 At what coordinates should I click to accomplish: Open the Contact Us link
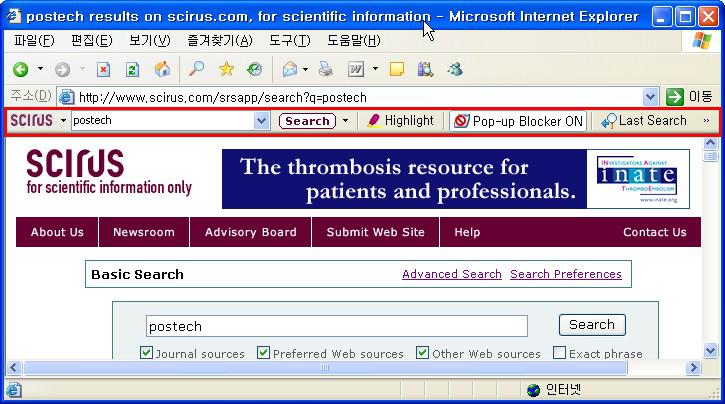(x=655, y=232)
